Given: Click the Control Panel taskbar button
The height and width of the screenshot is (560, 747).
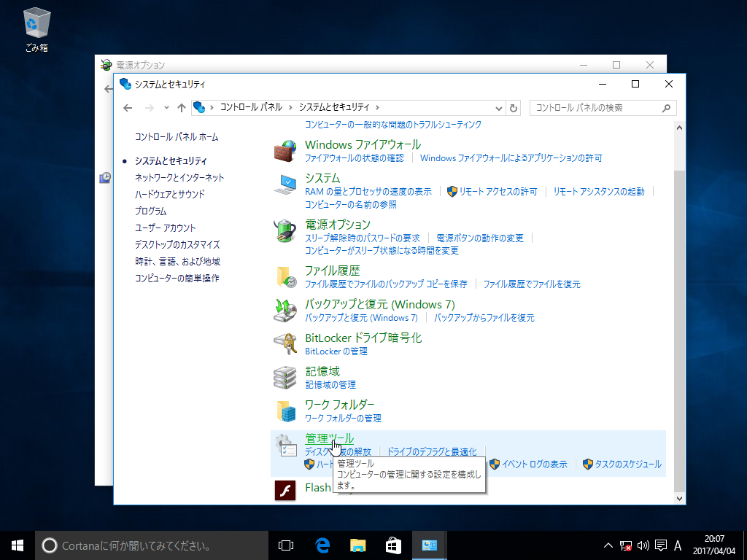Looking at the screenshot, I should 429,545.
